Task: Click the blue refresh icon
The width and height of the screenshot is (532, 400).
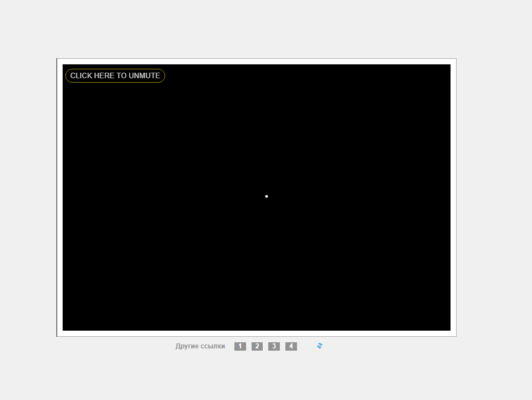Action: 320,346
